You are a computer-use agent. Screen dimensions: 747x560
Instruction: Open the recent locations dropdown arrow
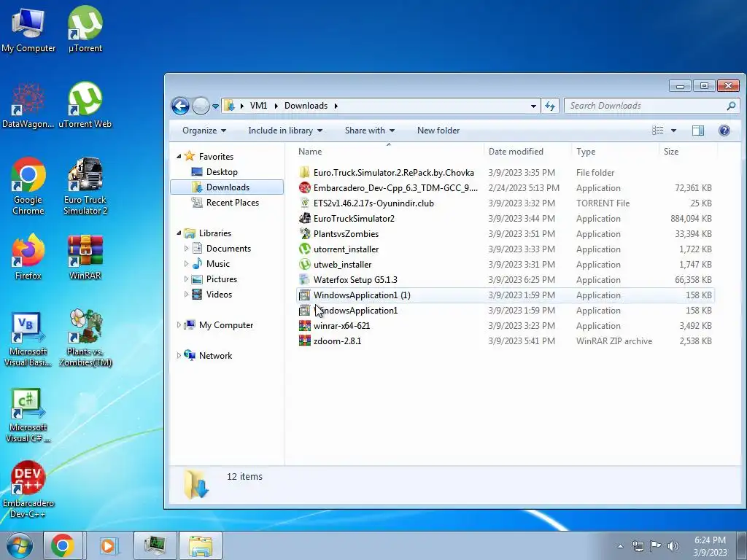point(215,106)
